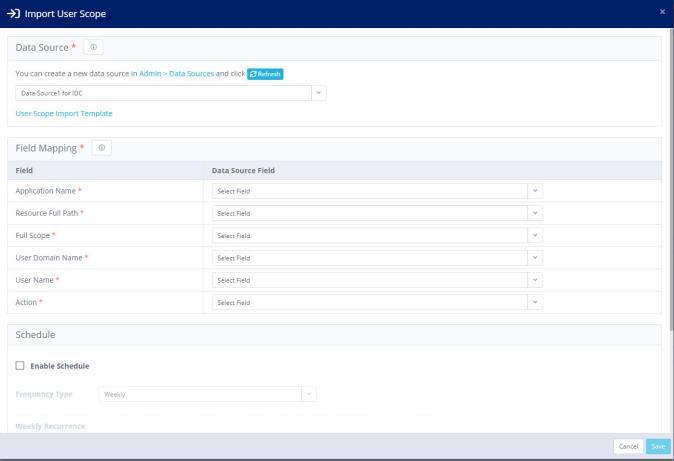Open the User Domain Name field dropdown
Image resolution: width=674 pixels, height=461 pixels.
click(x=377, y=258)
